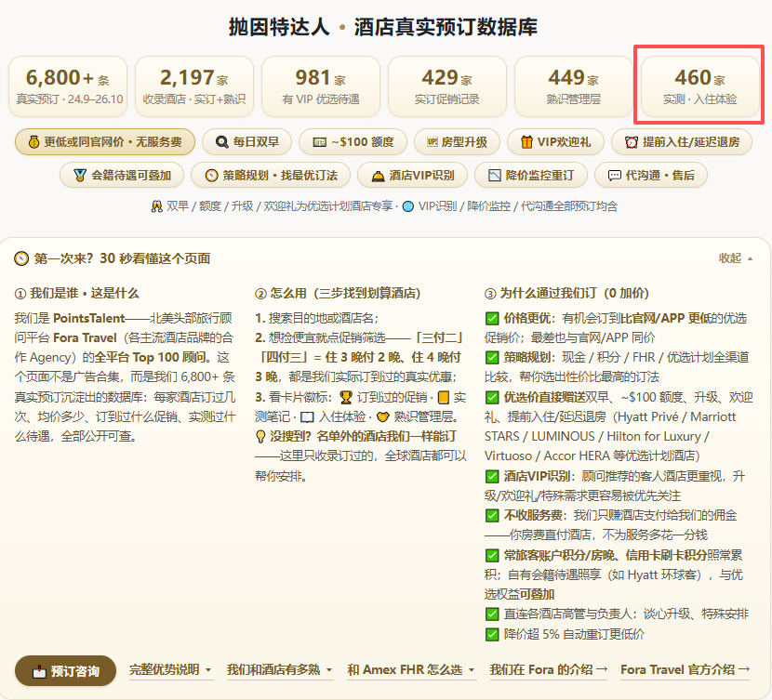Expand the 完整优势说明 dropdown
The image size is (772, 700).
click(x=171, y=670)
